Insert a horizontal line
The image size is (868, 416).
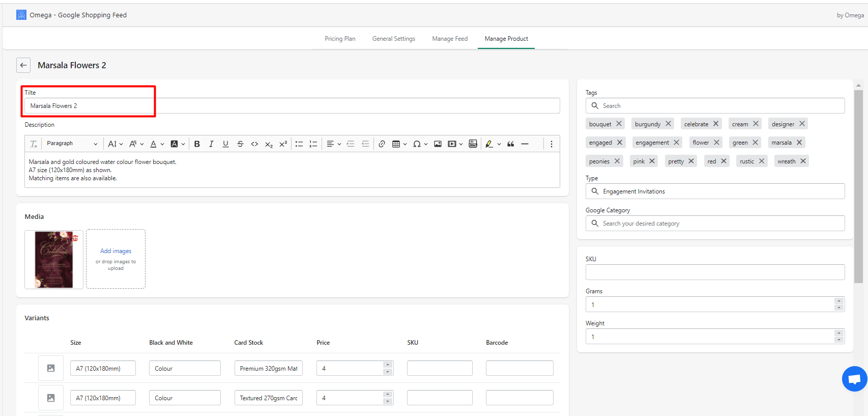click(525, 144)
